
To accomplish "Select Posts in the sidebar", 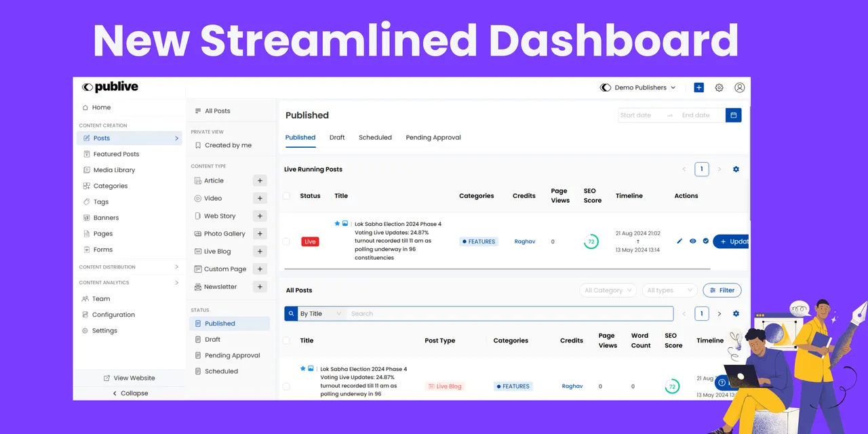I will coord(130,138).
